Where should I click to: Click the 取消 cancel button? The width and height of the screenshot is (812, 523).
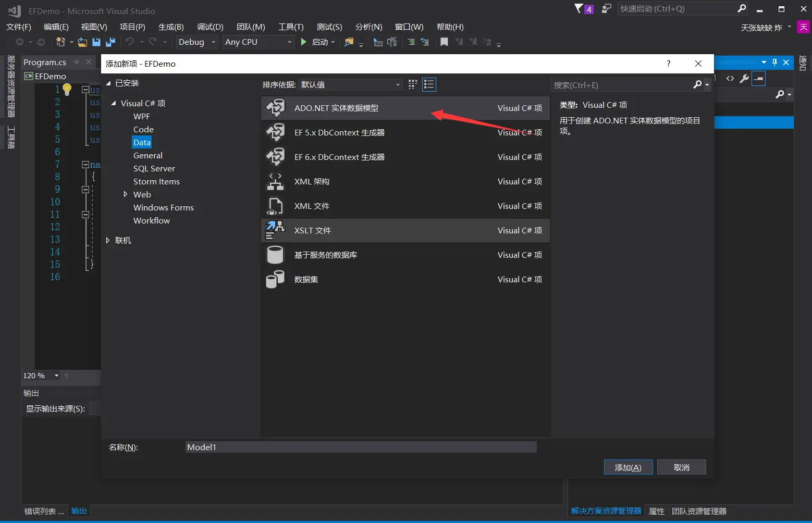point(682,467)
